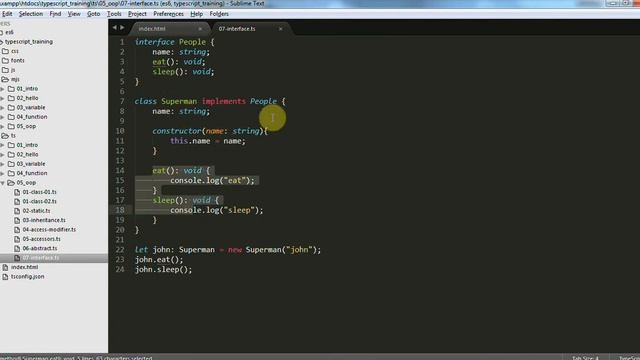The width and height of the screenshot is (640, 360).
Task: Click Tab Size setting in status bar
Action: (585, 358)
